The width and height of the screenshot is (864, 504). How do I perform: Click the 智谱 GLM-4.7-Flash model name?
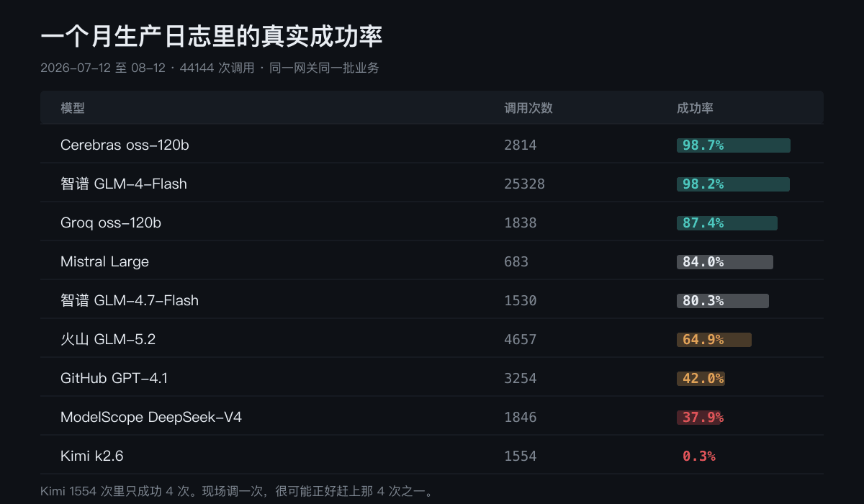130,300
